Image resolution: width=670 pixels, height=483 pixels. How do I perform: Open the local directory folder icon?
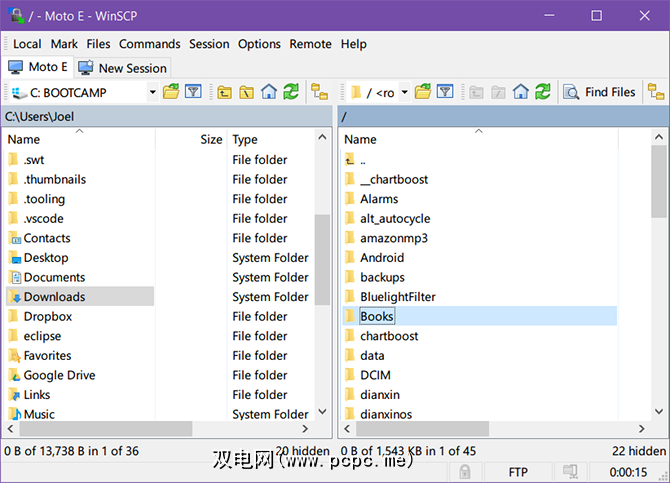171,91
